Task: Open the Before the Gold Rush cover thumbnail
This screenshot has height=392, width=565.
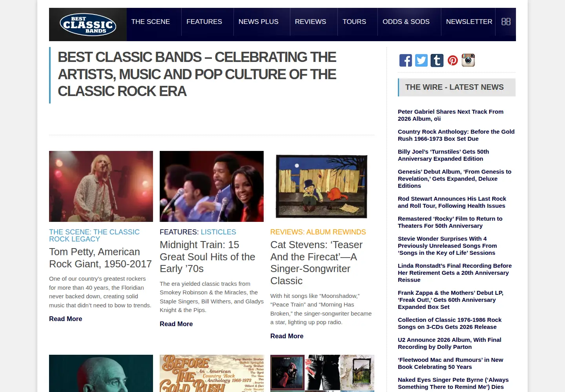Action: point(211,373)
